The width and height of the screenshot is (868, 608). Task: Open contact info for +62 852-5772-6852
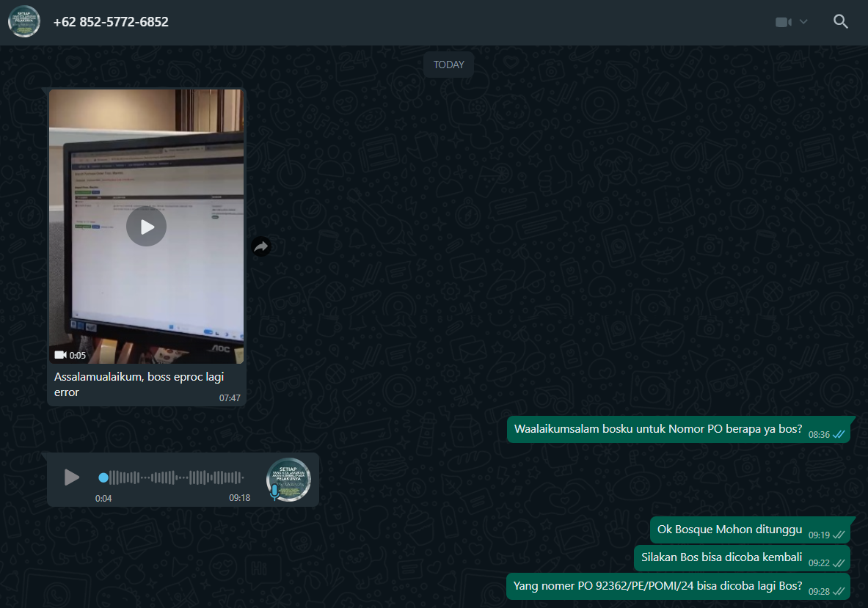(x=111, y=22)
